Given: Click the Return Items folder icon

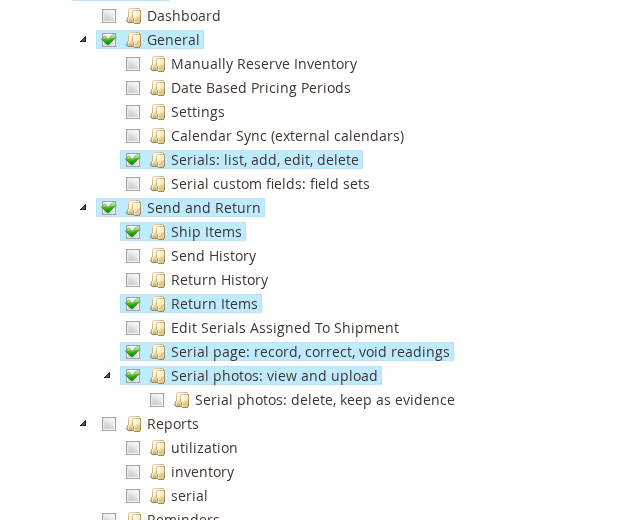Looking at the screenshot, I should tap(158, 304).
